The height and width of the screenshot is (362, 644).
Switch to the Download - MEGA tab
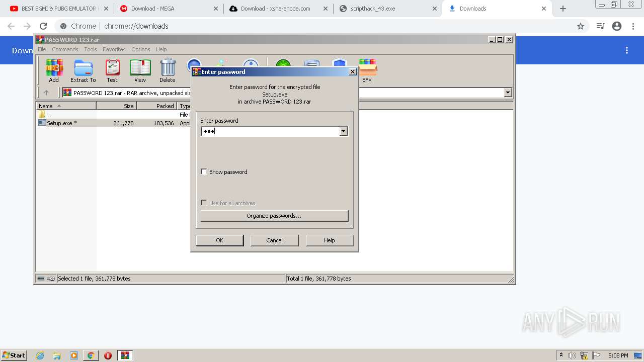169,9
